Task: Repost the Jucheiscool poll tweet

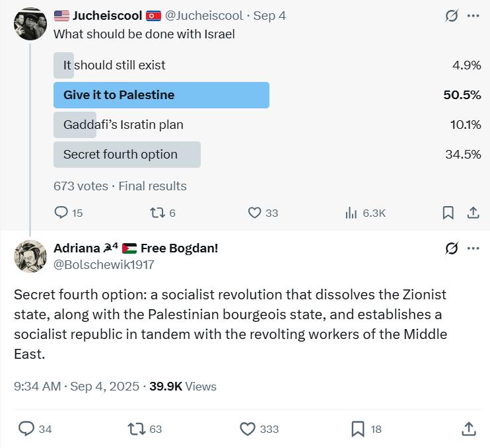Action: tap(157, 213)
